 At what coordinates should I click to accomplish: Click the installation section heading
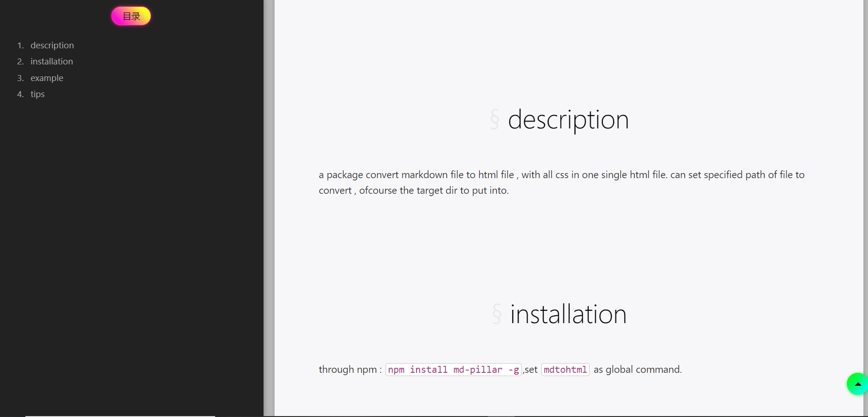click(x=568, y=314)
